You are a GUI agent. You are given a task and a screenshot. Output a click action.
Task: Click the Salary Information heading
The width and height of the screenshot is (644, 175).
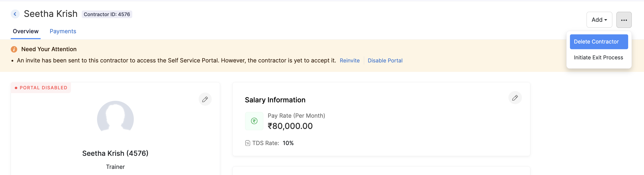point(275,100)
